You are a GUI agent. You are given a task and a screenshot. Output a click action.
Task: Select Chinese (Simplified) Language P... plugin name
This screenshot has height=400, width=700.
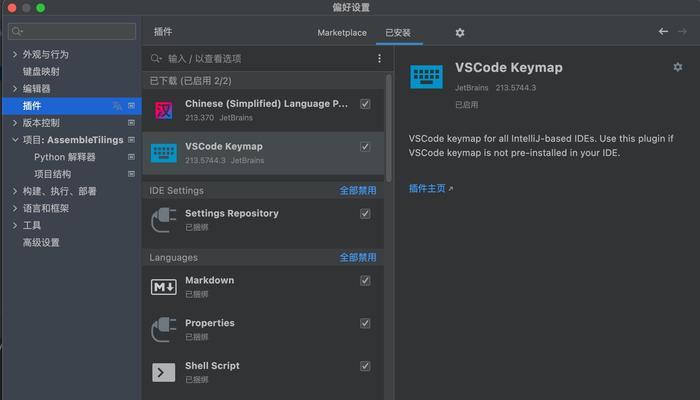click(x=267, y=104)
